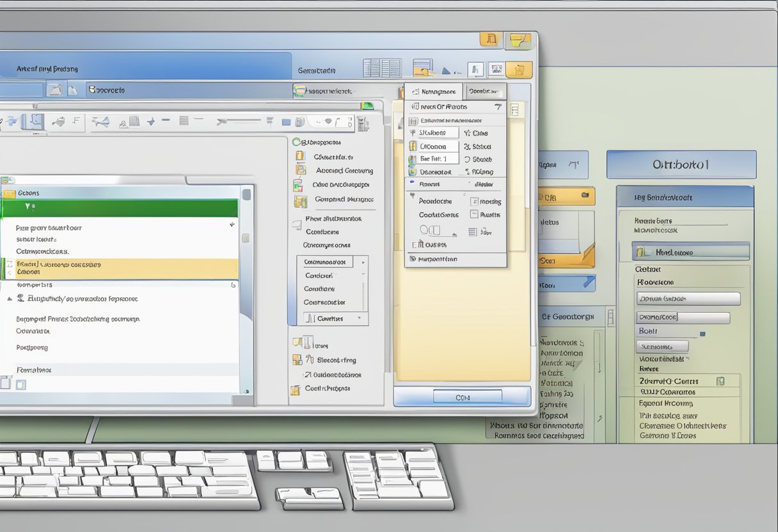Switch to the Outlook01 panel on the right
The width and height of the screenshot is (778, 532).
click(x=682, y=164)
